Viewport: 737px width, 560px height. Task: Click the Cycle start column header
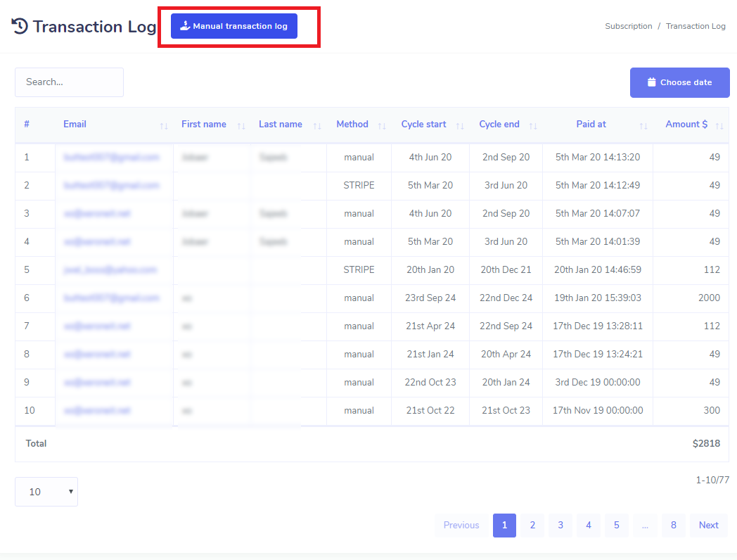coord(423,124)
